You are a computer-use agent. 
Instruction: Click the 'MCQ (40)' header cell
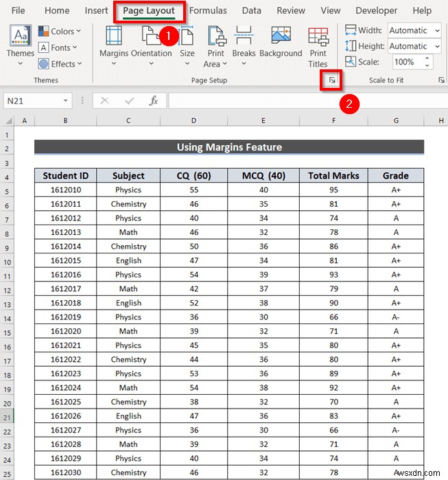pos(263,176)
